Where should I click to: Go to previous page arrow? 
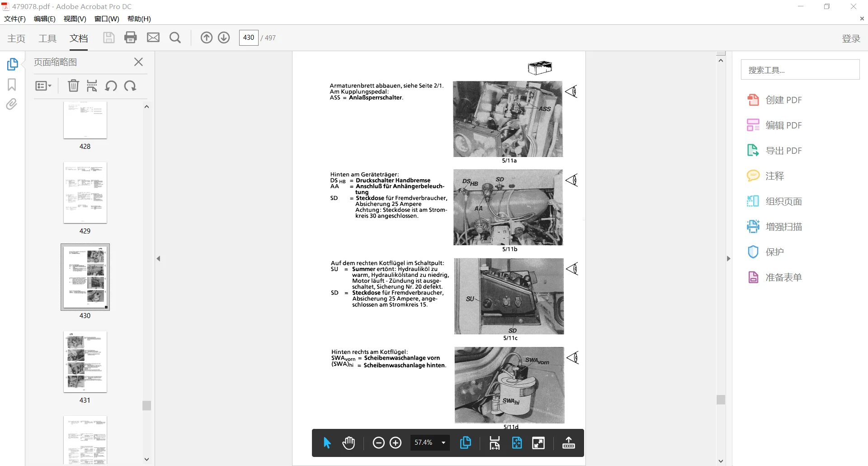(207, 38)
